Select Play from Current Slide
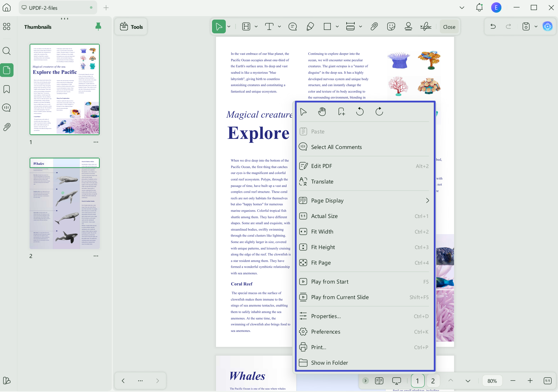The height and width of the screenshot is (392, 558). coord(364,297)
